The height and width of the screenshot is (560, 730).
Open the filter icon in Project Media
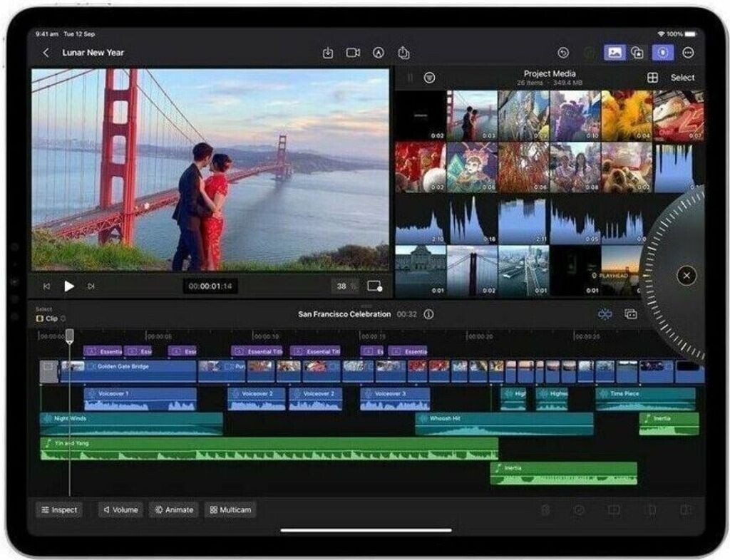click(429, 78)
